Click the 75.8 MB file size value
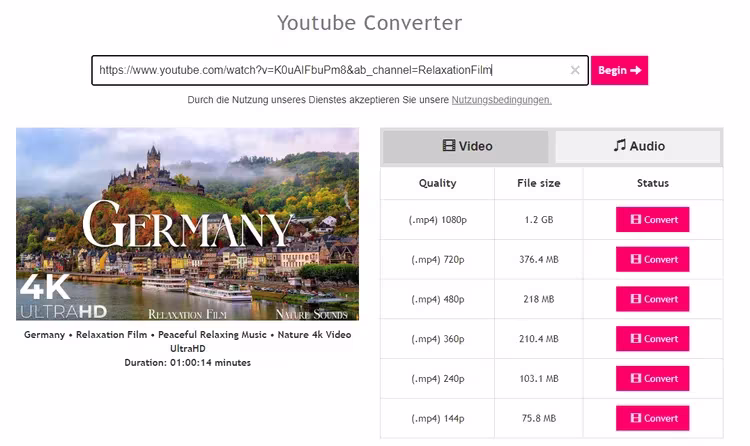Screen dimensions: 750x446 coord(539,418)
